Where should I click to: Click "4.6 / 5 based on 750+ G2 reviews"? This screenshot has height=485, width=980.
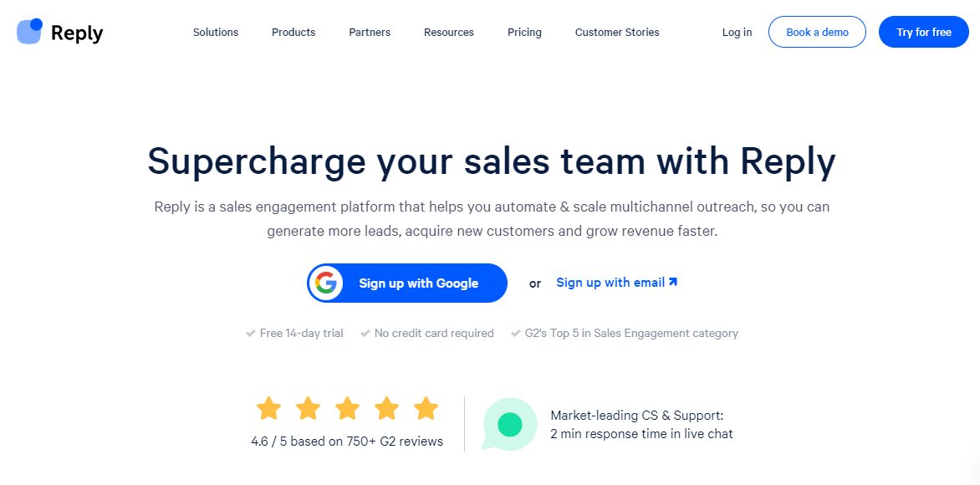[x=347, y=442]
